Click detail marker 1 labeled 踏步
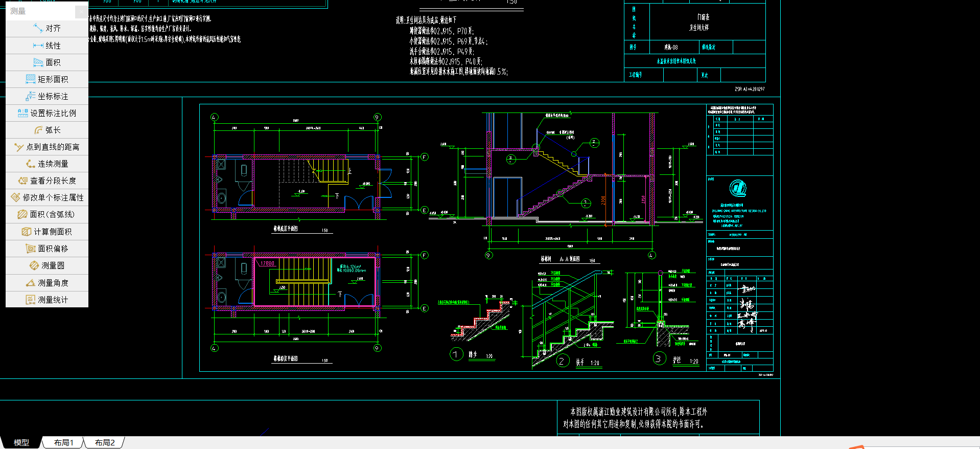The height and width of the screenshot is (449, 980). (x=456, y=354)
